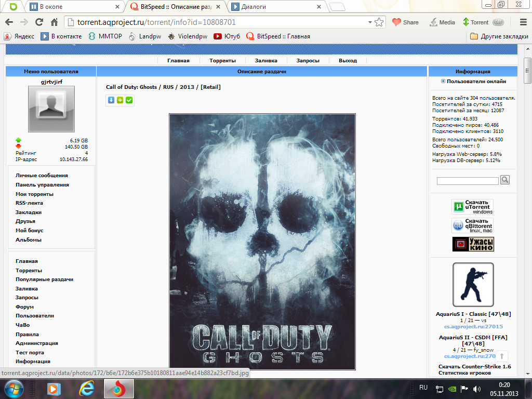Click the Share heart button

[405, 22]
